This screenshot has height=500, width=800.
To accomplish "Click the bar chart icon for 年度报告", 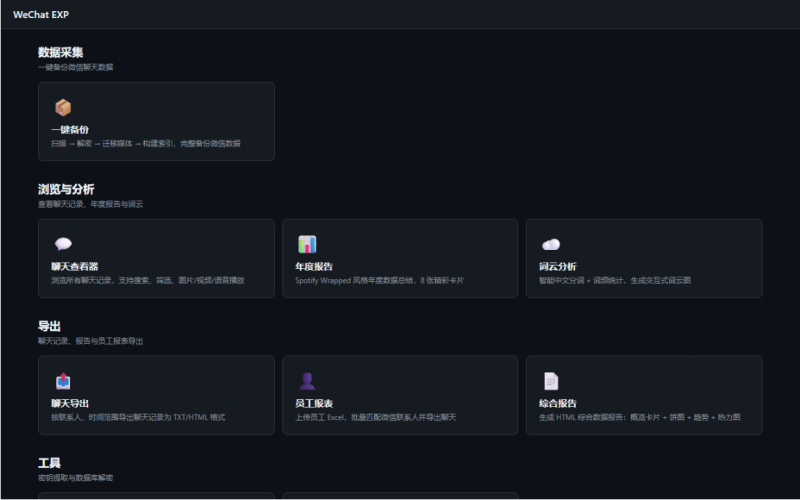I will (307, 244).
